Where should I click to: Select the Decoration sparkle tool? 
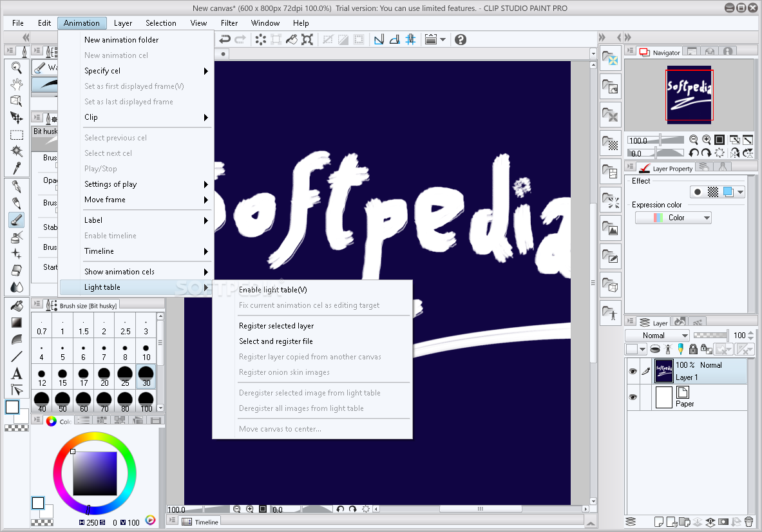[16, 253]
